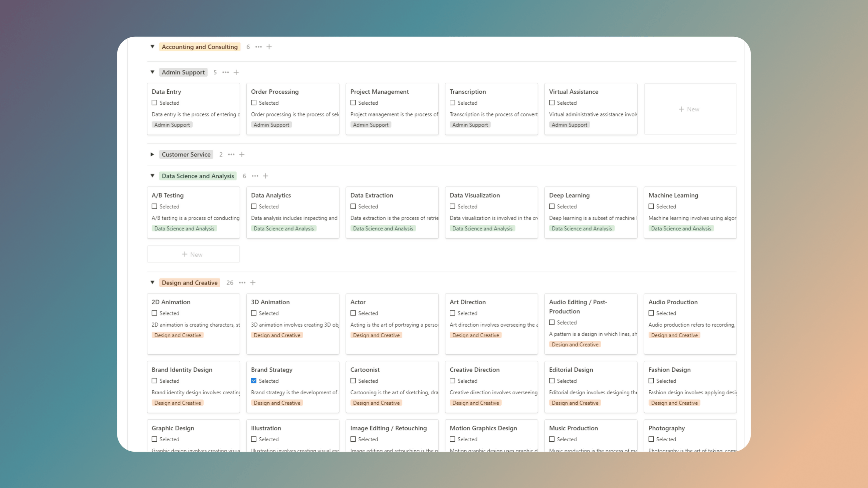Open the options menu for Admin Support group
Image resolution: width=868 pixels, height=488 pixels.
pos(225,72)
